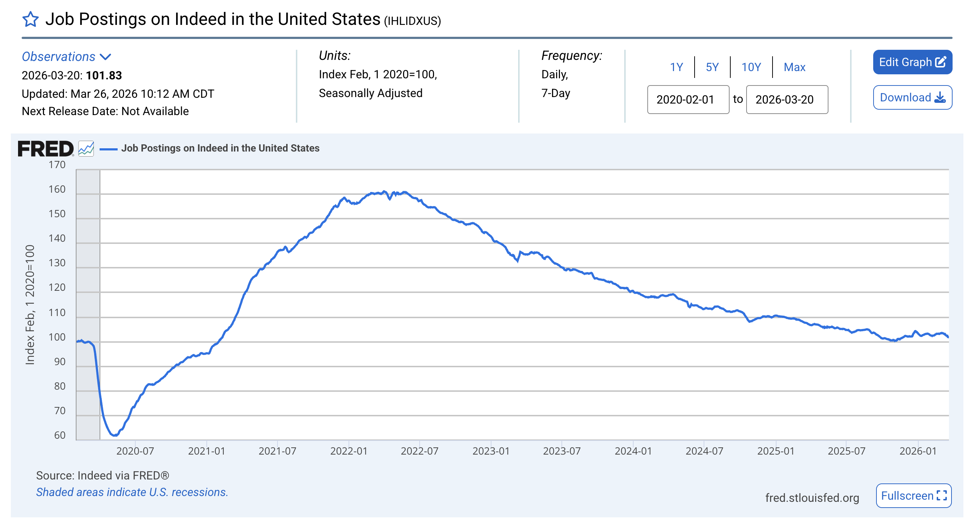
Task: Click 'Updated: Mar 26, 2026 10:12 AM CDT'
Action: (118, 94)
